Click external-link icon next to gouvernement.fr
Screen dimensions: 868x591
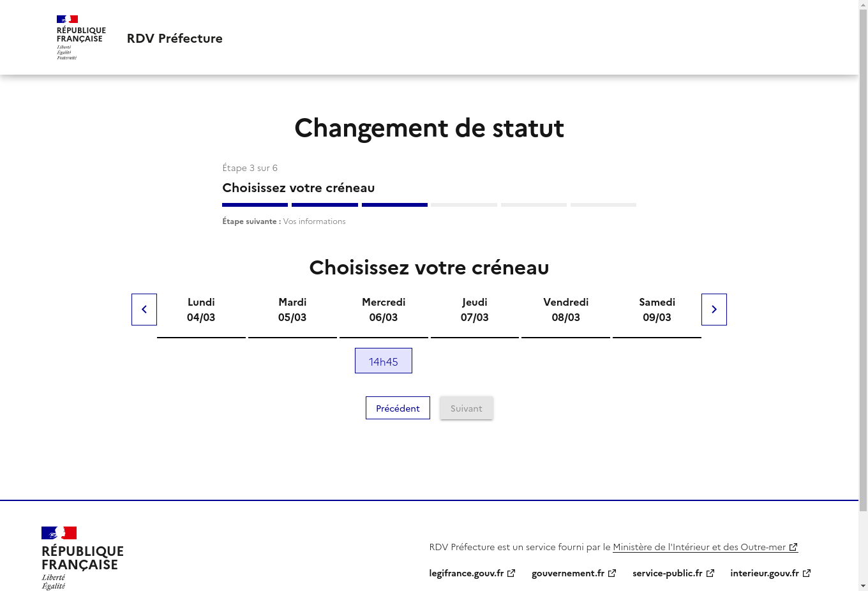pyautogui.click(x=612, y=573)
